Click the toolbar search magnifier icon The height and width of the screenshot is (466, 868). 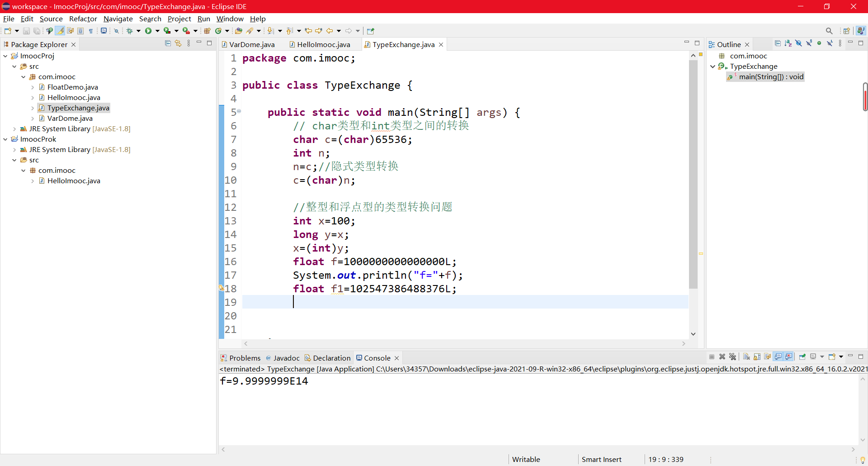pos(829,31)
